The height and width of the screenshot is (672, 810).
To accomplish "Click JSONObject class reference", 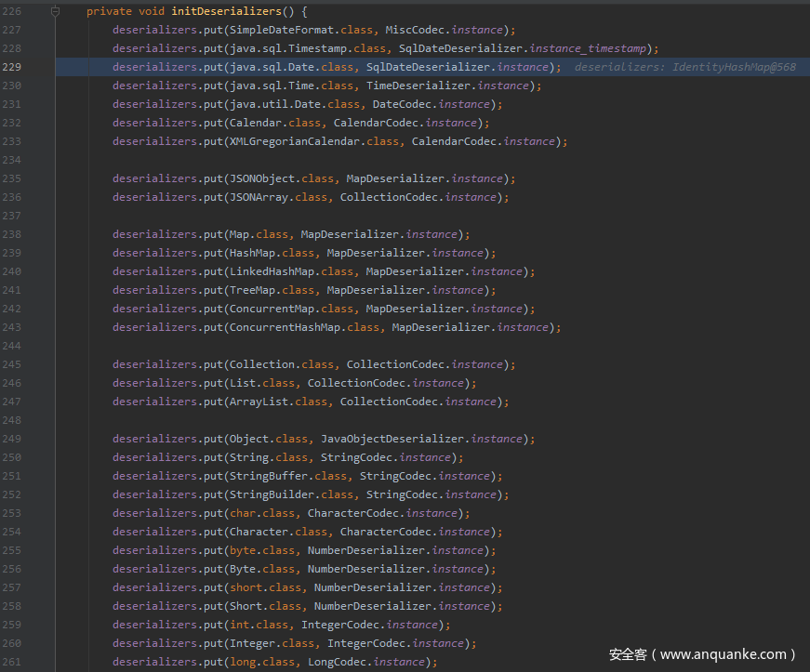I will pos(261,178).
